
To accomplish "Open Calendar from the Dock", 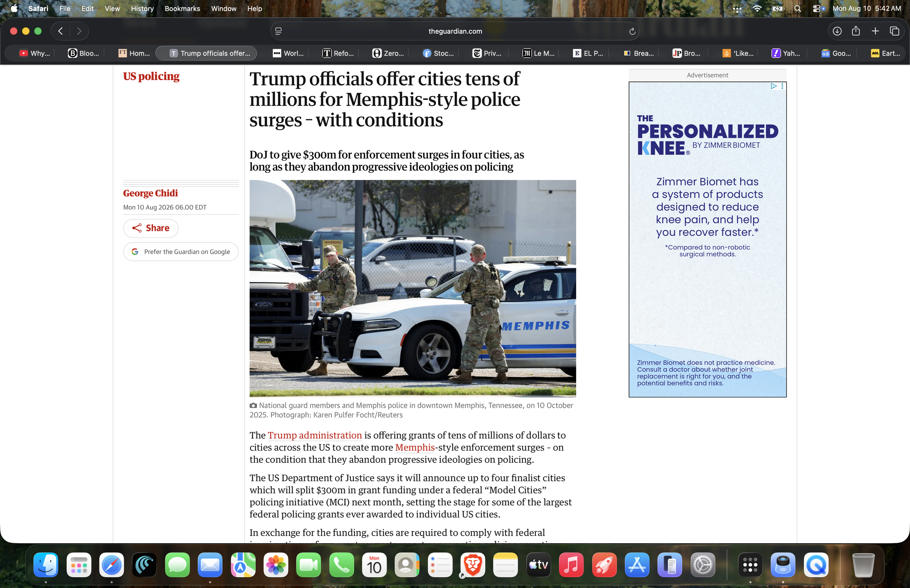I will coord(374,564).
